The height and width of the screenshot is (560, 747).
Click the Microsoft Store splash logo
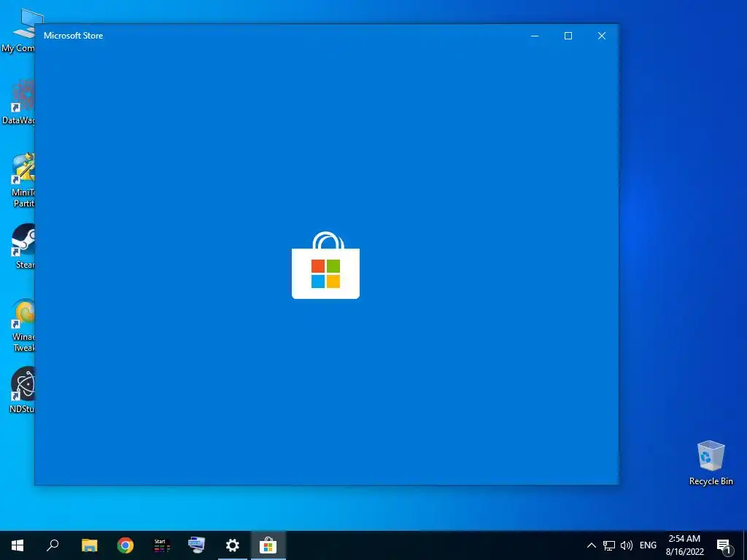tap(325, 265)
